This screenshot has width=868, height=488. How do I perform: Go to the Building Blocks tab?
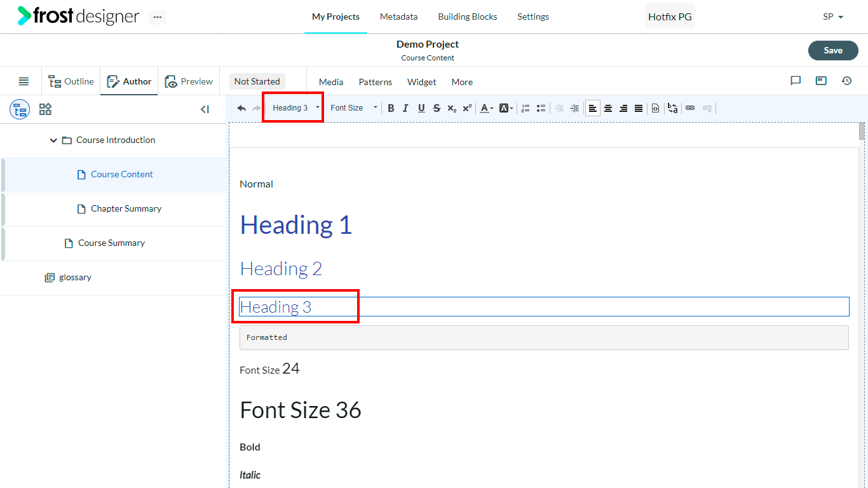468,17
